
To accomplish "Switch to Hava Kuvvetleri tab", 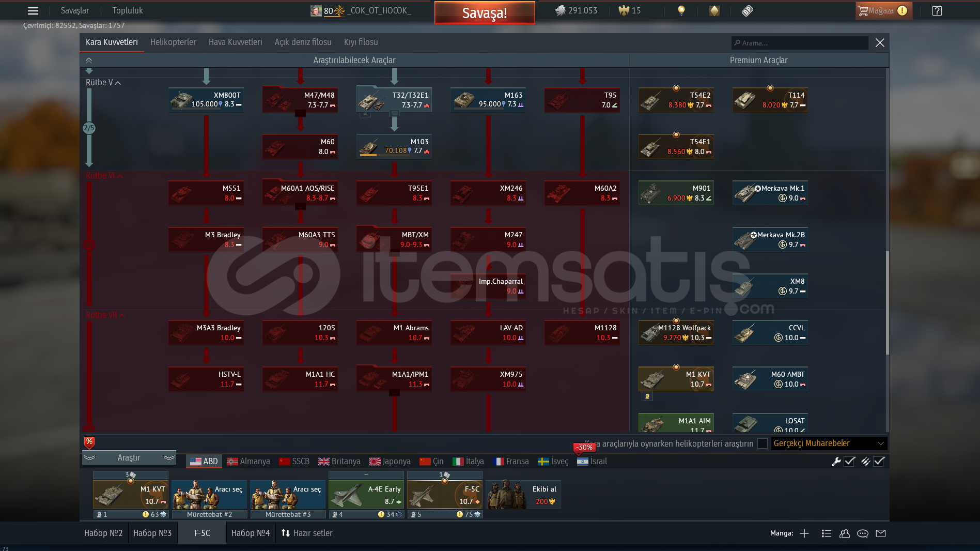I will coord(235,42).
